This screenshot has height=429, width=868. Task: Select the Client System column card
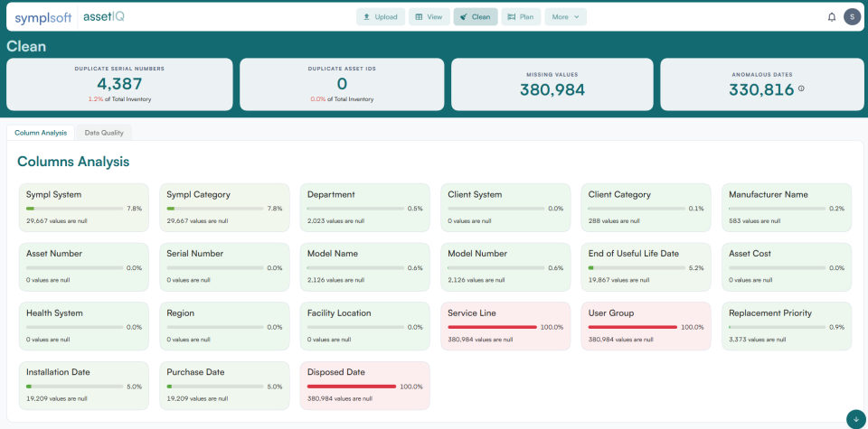click(x=505, y=208)
